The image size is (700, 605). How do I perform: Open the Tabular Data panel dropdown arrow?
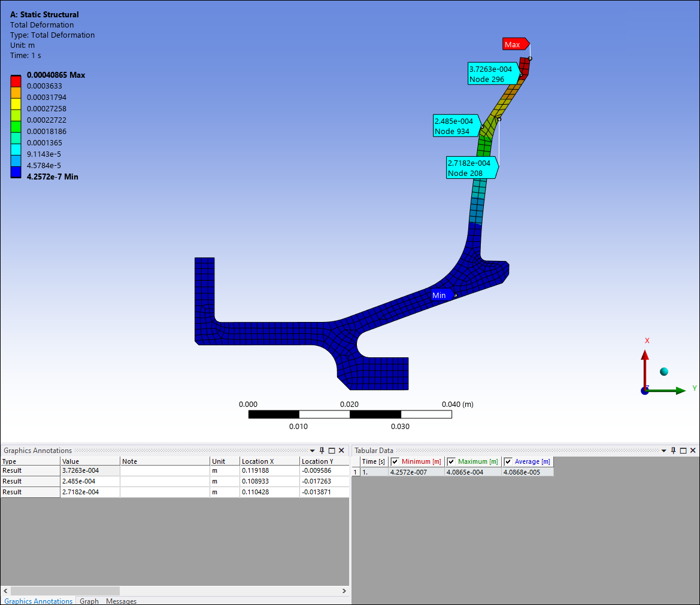pos(663,450)
